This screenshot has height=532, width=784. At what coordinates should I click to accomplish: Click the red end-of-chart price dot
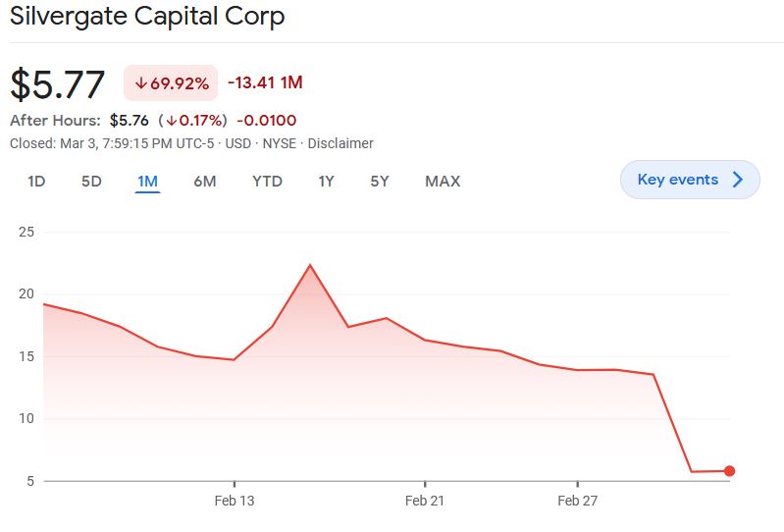click(729, 471)
